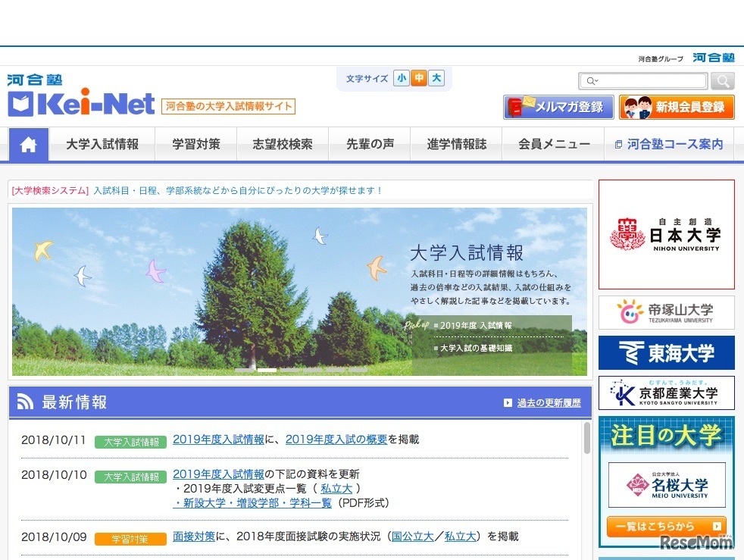Open the 2019年度入試の概要 link
This screenshot has height=560, width=744.
coord(336,440)
